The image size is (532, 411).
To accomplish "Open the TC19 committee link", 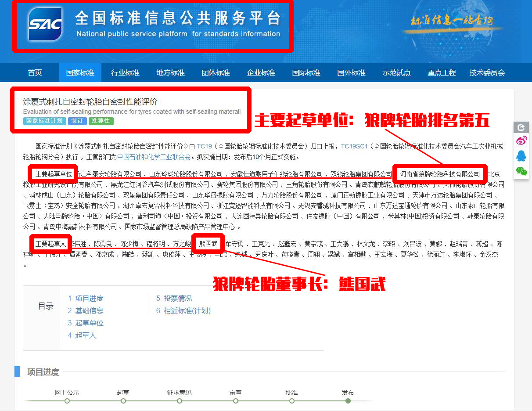I will click(204, 146).
